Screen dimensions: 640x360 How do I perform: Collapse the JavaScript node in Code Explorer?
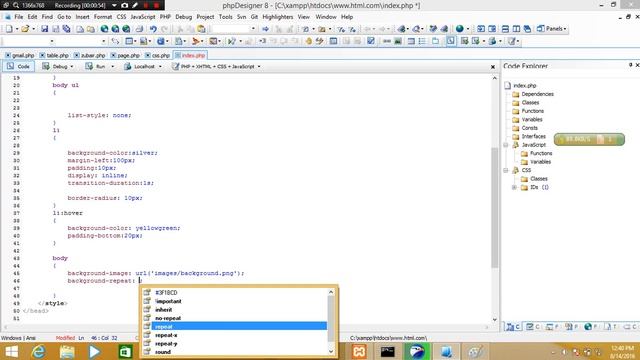(506, 145)
